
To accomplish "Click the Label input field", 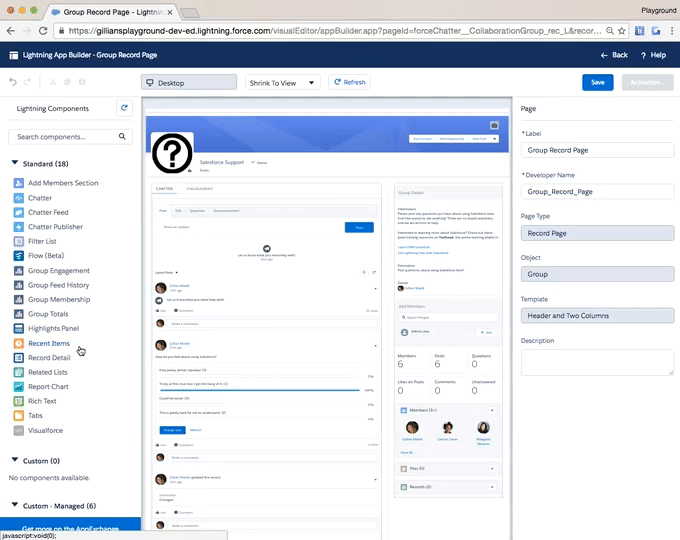I will click(x=597, y=150).
